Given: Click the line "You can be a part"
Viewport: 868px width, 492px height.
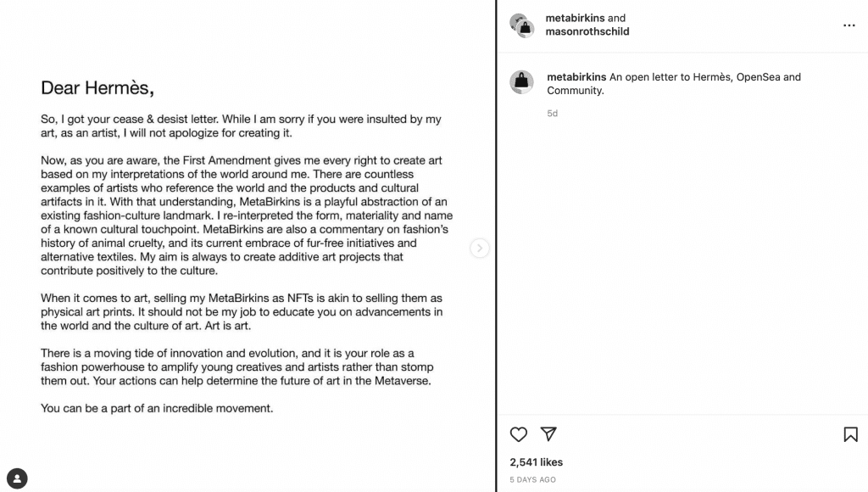Looking at the screenshot, I should click(x=157, y=408).
